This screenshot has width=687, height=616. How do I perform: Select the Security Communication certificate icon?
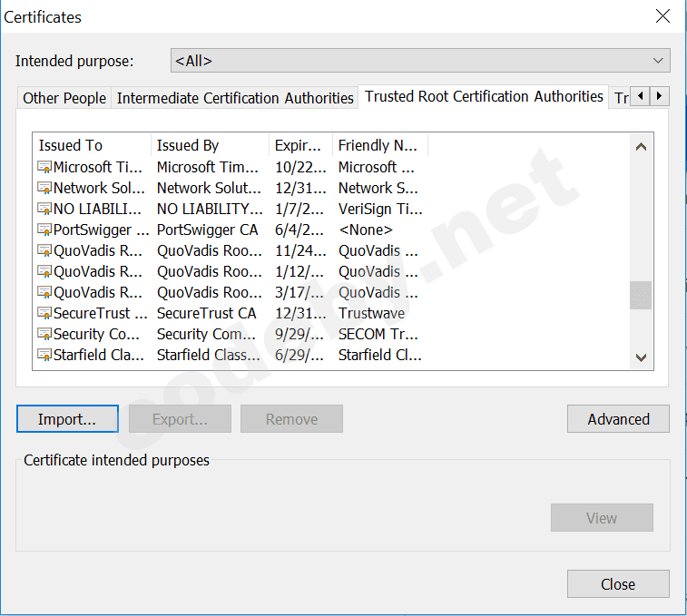pyautogui.click(x=44, y=335)
